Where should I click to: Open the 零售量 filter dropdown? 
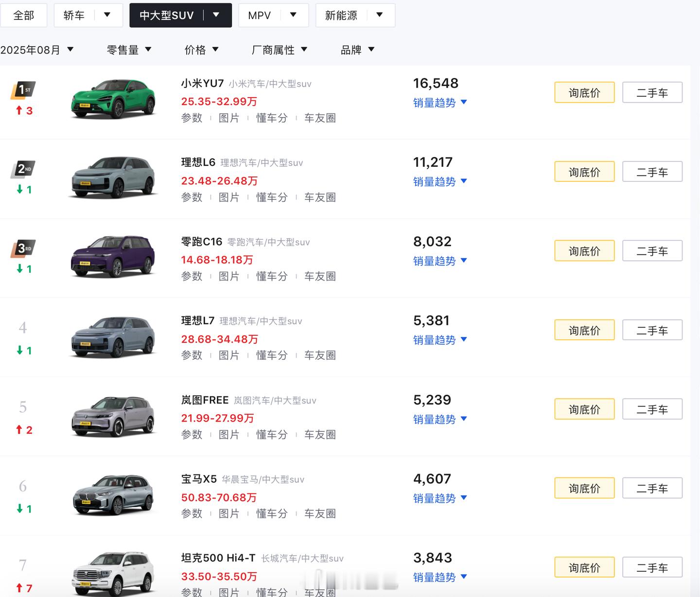(x=129, y=50)
